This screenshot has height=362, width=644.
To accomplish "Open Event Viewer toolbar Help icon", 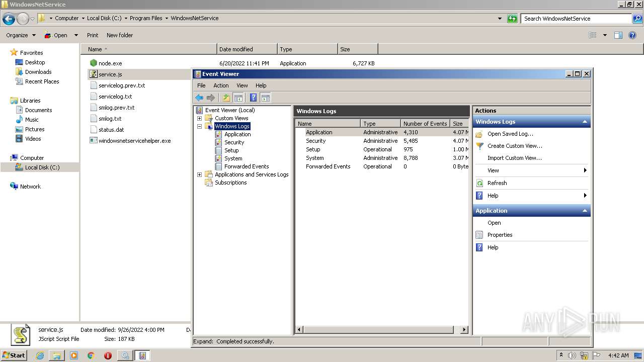I will coord(254,98).
